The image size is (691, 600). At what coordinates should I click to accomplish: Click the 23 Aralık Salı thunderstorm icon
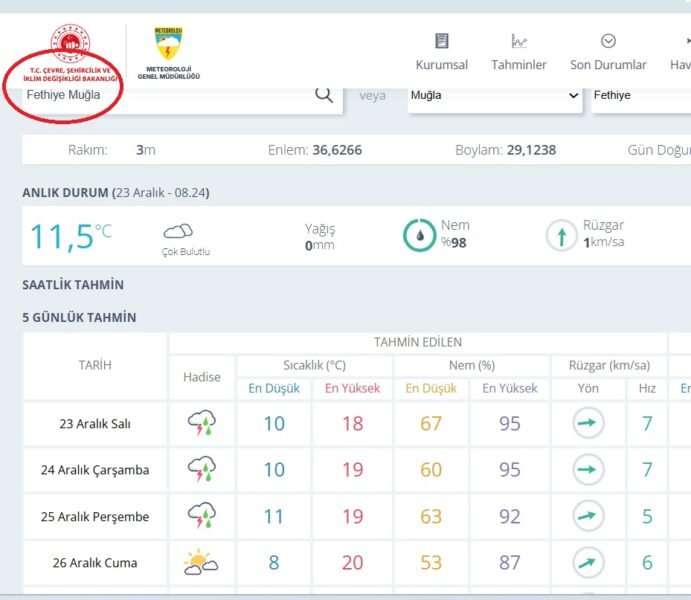coord(202,424)
